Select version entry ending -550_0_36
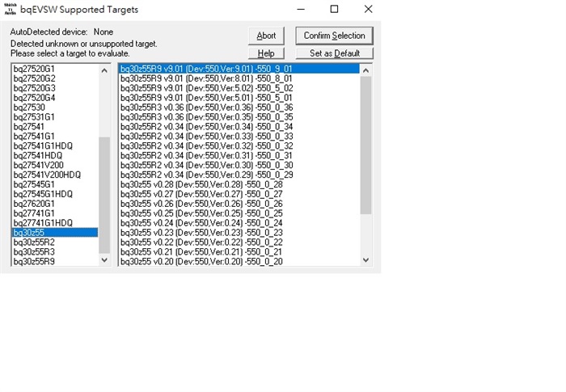Screen dimensions: 566x392 tap(239, 107)
